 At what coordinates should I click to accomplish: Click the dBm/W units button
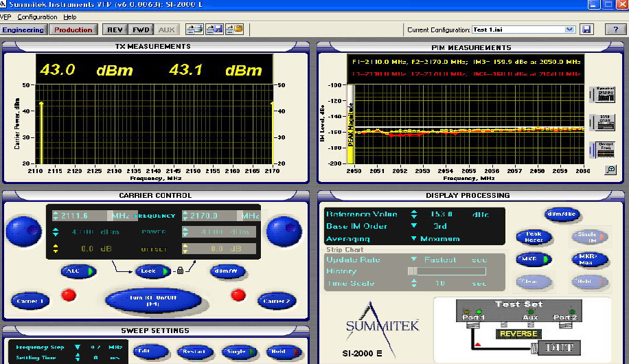227,271
